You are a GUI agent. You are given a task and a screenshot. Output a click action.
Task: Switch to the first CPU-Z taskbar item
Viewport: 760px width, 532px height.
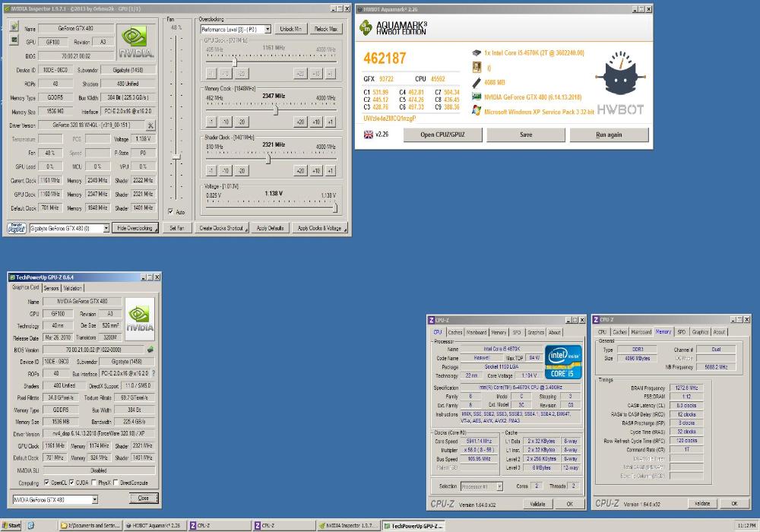click(x=219, y=525)
